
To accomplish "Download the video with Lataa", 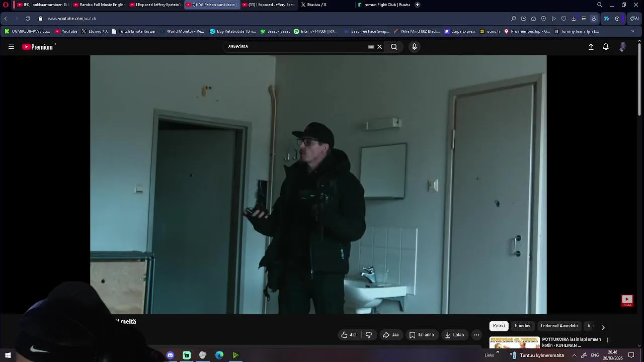I will [x=454, y=335].
